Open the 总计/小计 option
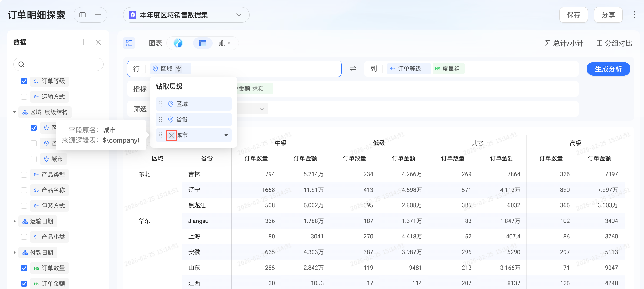Screen dimensions: 644x289 (x=564, y=43)
